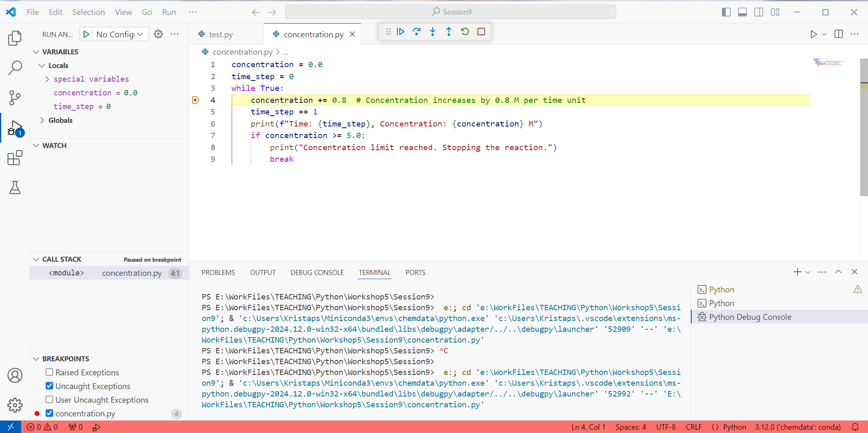Toggle the secondary side bar layout icon
Image resolution: width=868 pixels, height=433 pixels.
click(759, 12)
